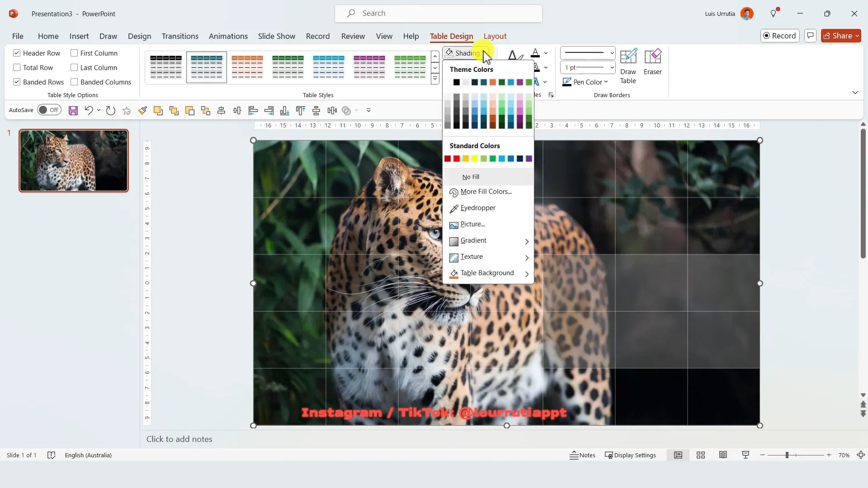Image resolution: width=868 pixels, height=488 pixels.
Task: Enable the Total Row checkbox
Action: click(x=17, y=67)
